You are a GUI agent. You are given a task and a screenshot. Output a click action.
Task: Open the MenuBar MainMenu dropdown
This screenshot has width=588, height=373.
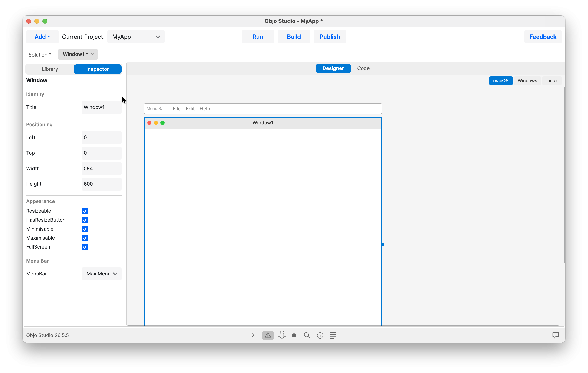pyautogui.click(x=102, y=274)
